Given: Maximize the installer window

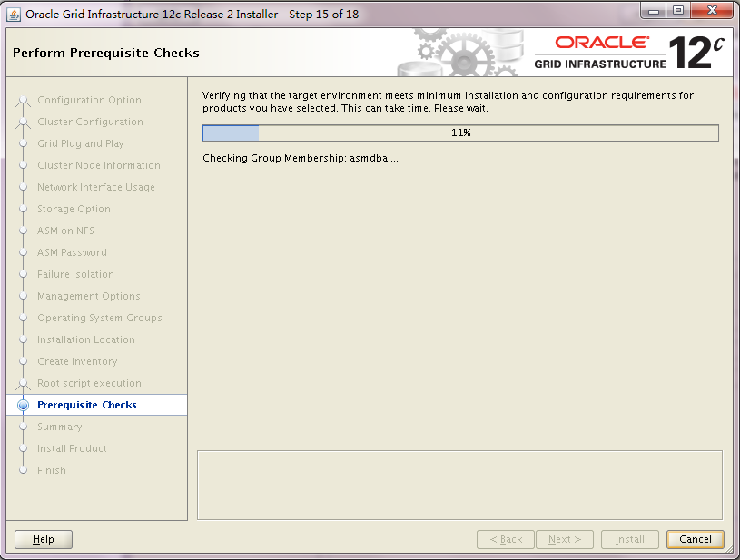Looking at the screenshot, I should [678, 11].
